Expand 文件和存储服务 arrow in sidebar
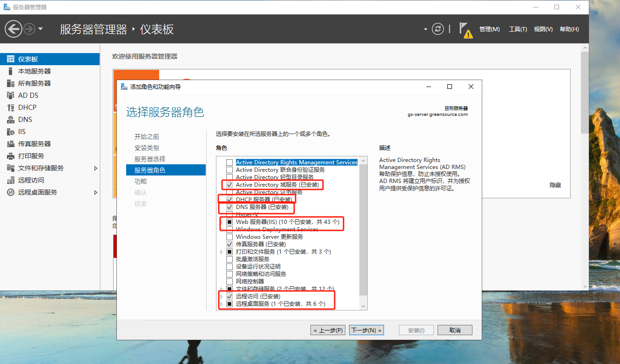 click(x=96, y=168)
